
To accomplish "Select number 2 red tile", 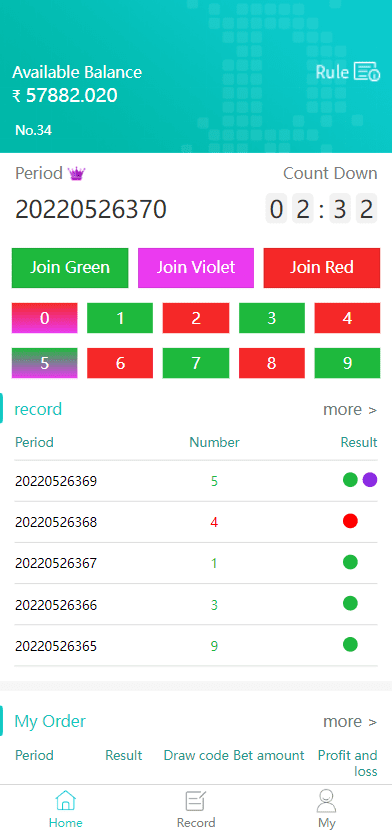I will tap(196, 318).
